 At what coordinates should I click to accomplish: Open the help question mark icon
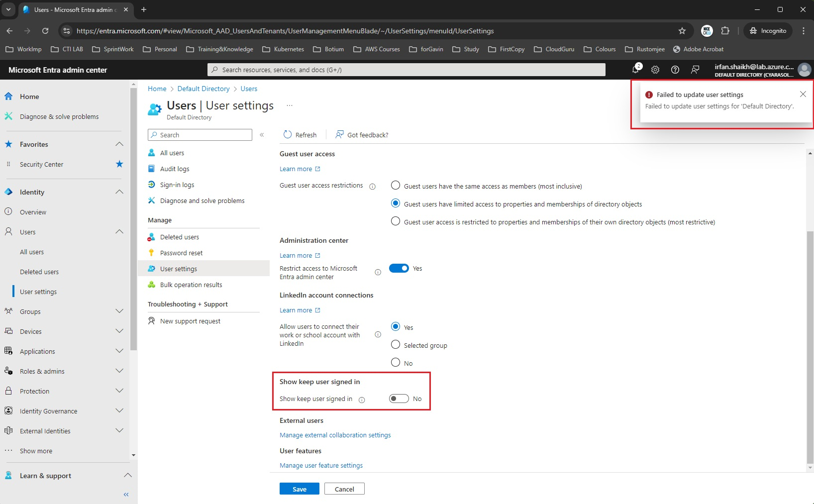click(675, 70)
